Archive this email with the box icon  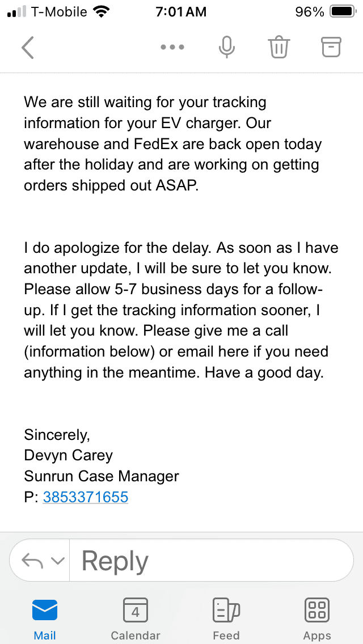331,48
